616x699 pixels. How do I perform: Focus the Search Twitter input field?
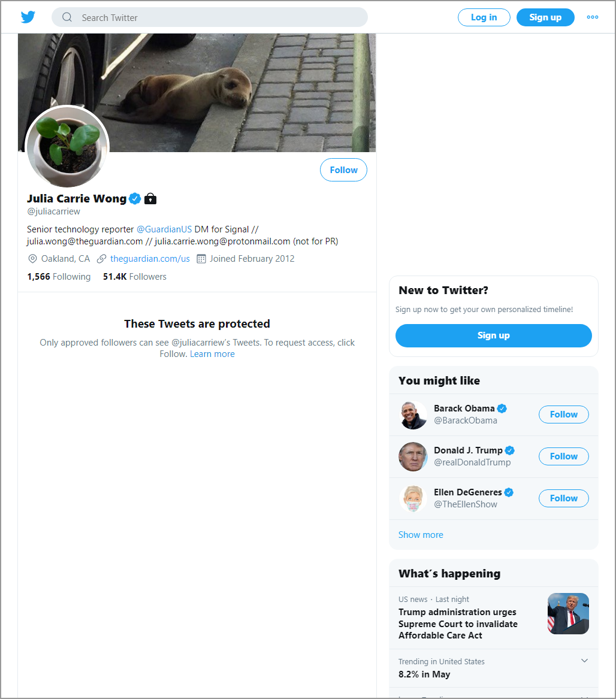pos(210,17)
